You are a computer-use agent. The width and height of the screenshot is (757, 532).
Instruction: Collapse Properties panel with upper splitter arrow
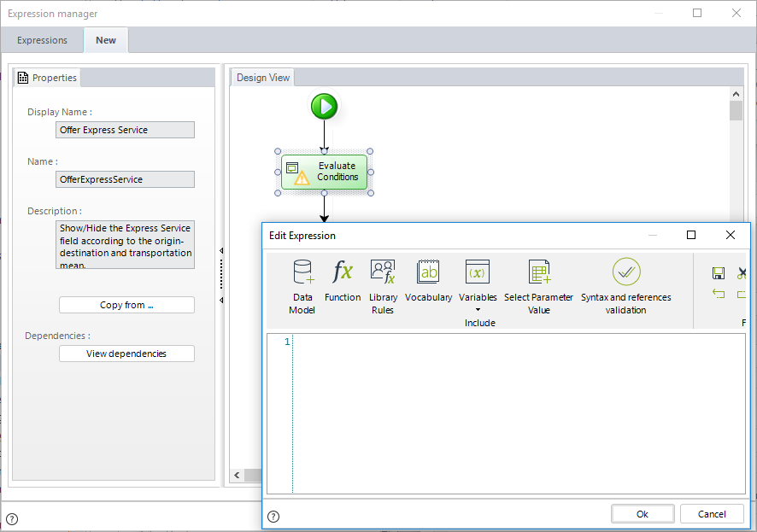221,251
